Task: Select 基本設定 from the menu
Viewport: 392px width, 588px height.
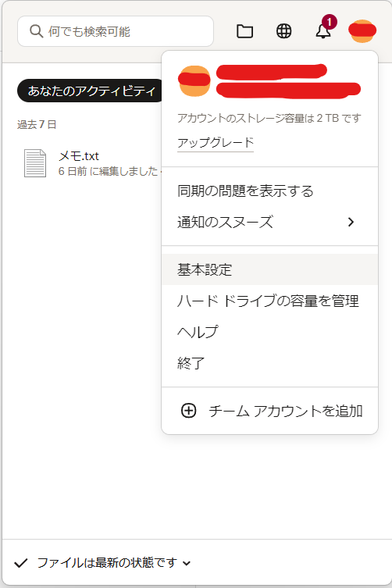Action: [x=269, y=269]
